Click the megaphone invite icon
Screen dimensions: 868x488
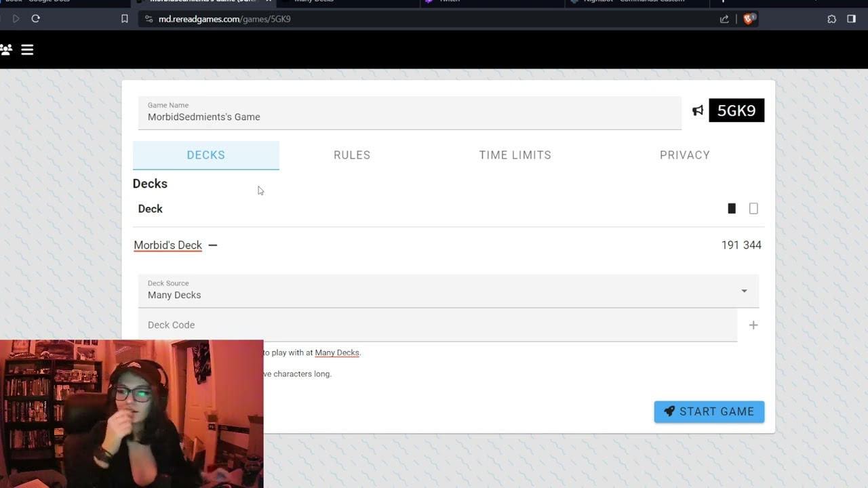tap(698, 110)
